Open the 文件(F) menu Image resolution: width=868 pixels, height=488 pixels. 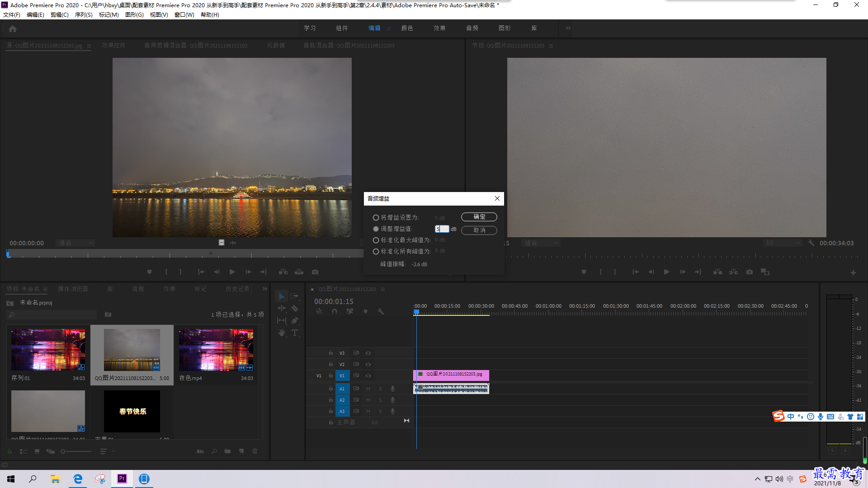click(12, 15)
